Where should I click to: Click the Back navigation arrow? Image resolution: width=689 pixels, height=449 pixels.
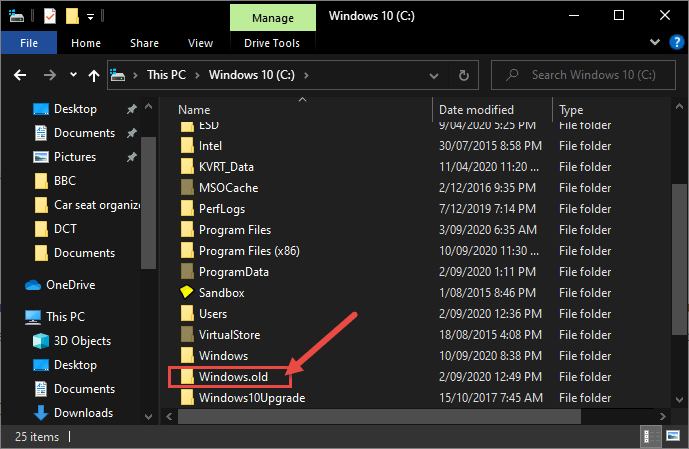pyautogui.click(x=20, y=76)
